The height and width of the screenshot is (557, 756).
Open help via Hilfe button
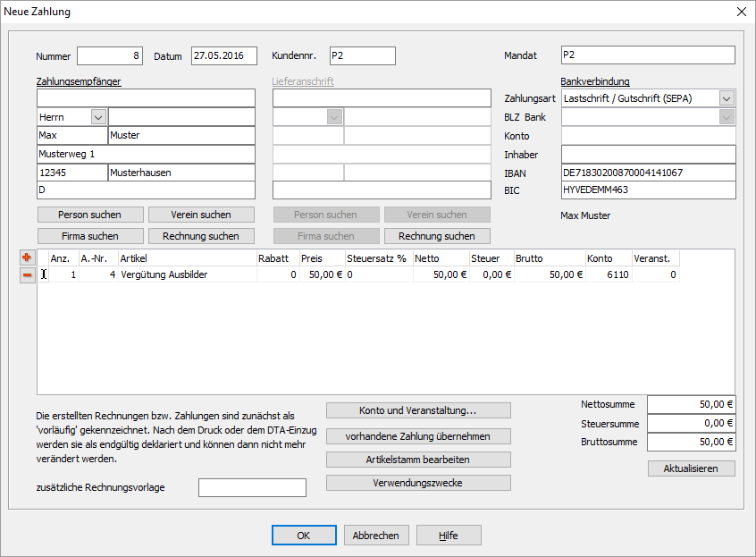tap(449, 536)
